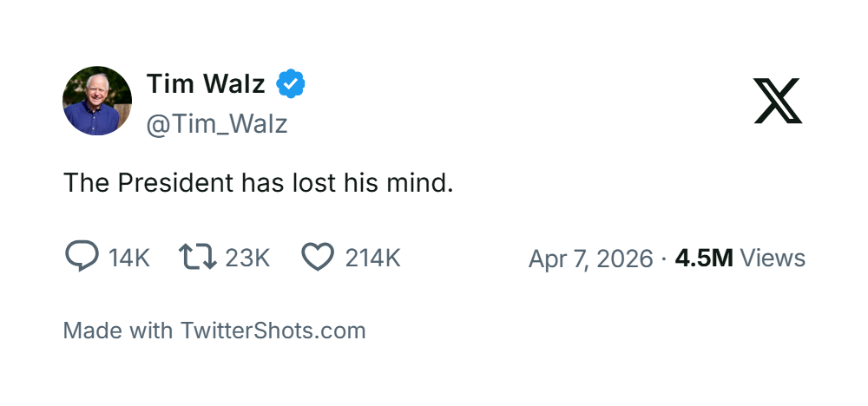868x406 pixels.
Task: Click the reply speech bubble icon
Action: (82, 257)
